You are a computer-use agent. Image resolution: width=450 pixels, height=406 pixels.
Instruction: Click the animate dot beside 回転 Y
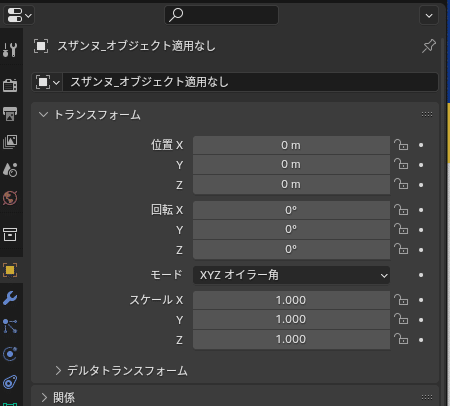[x=421, y=230]
